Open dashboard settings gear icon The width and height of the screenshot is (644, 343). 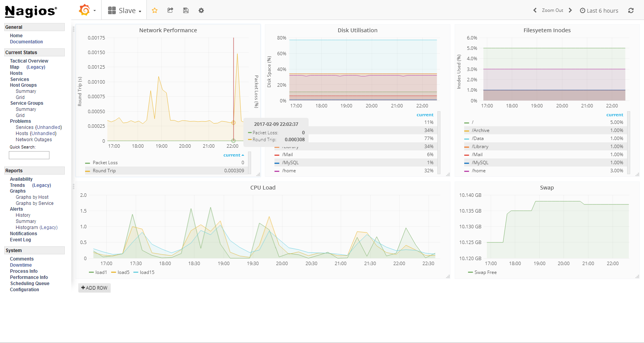[201, 10]
